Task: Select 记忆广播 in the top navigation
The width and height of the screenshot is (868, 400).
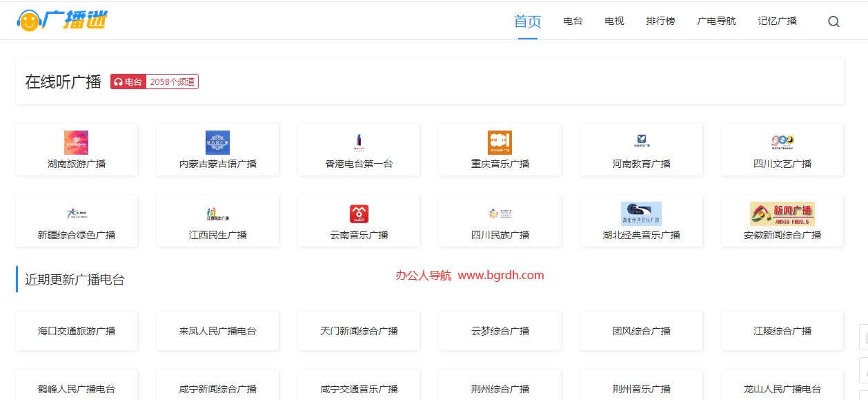Action: (x=777, y=21)
